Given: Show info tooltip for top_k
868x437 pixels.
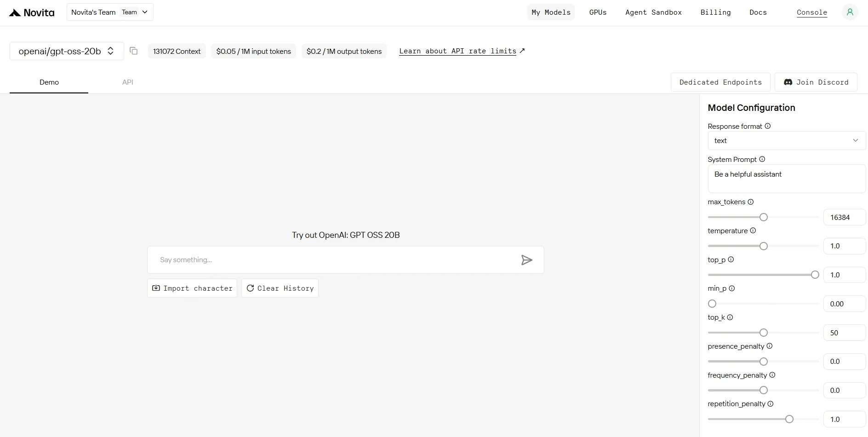Looking at the screenshot, I should tap(730, 317).
